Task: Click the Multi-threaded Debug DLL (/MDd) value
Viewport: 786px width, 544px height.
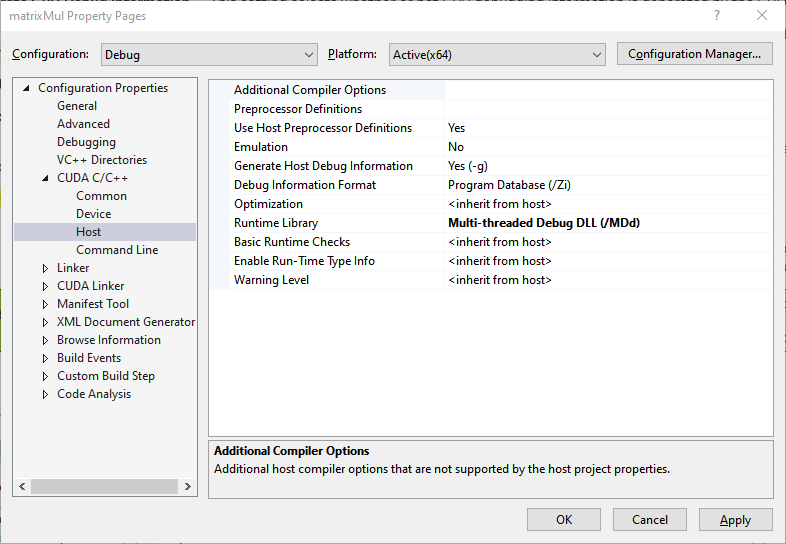Action: click(544, 224)
